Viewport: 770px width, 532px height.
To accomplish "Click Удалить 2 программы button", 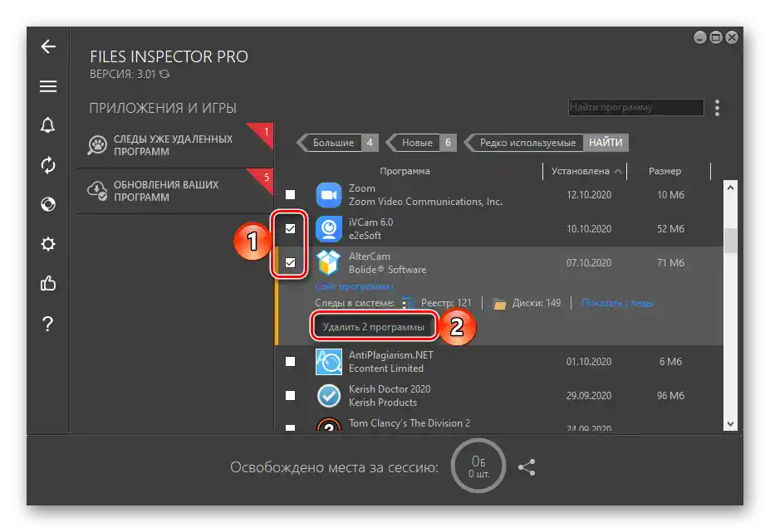I will coord(374,327).
